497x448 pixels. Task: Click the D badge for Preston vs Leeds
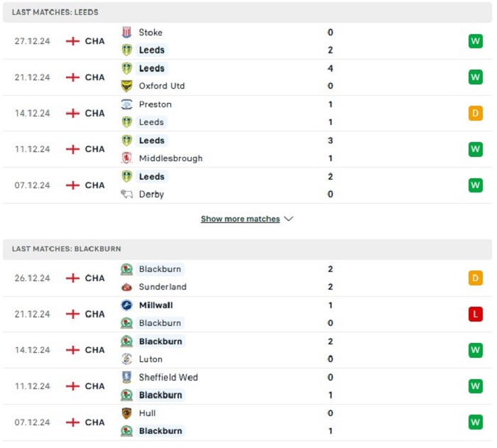click(x=476, y=113)
